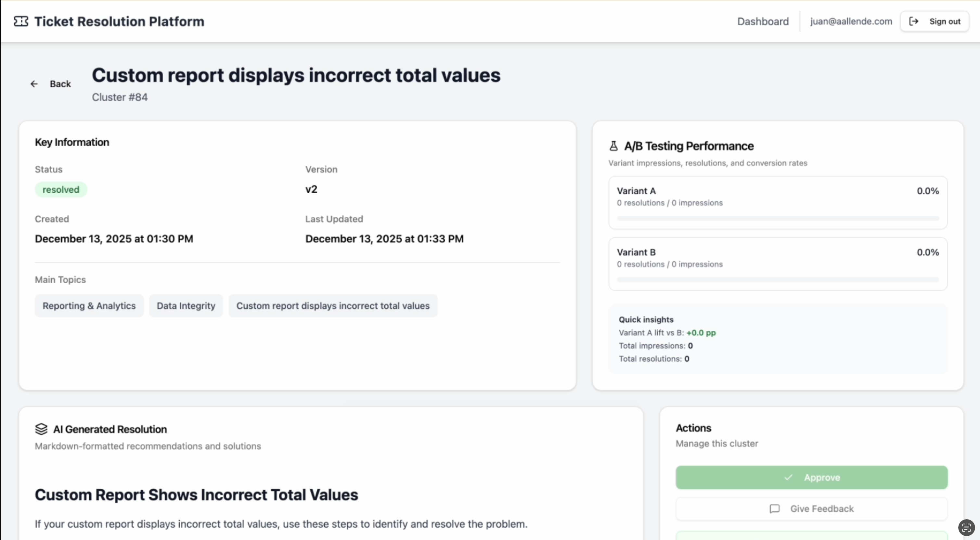Open the Dashboard navigation link
980x540 pixels.
pyautogui.click(x=763, y=21)
